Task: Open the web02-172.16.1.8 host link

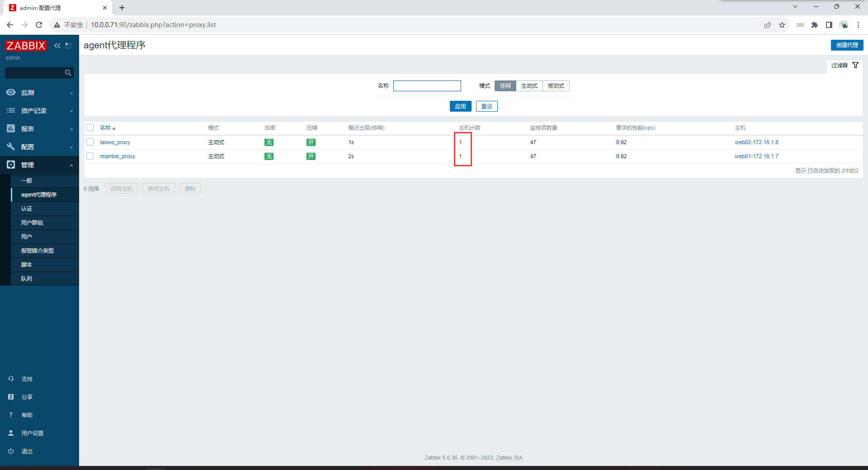Action: (x=756, y=142)
